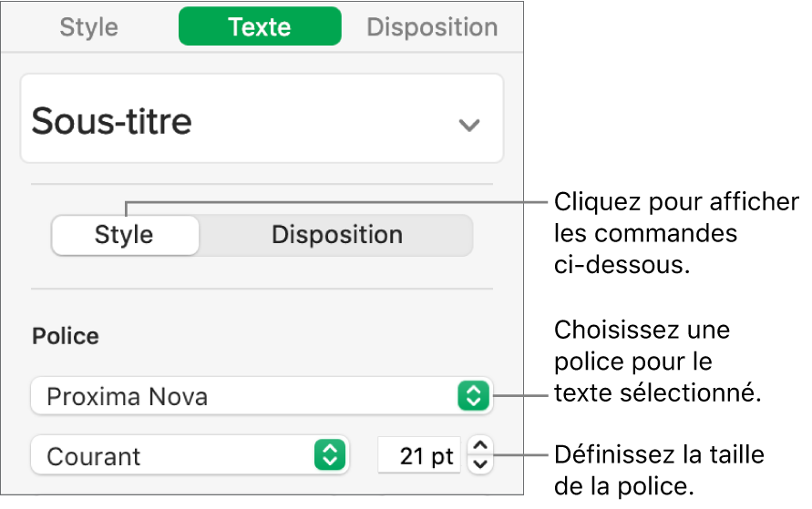Switch to the top Style tab
The image size is (812, 509).
88,26
